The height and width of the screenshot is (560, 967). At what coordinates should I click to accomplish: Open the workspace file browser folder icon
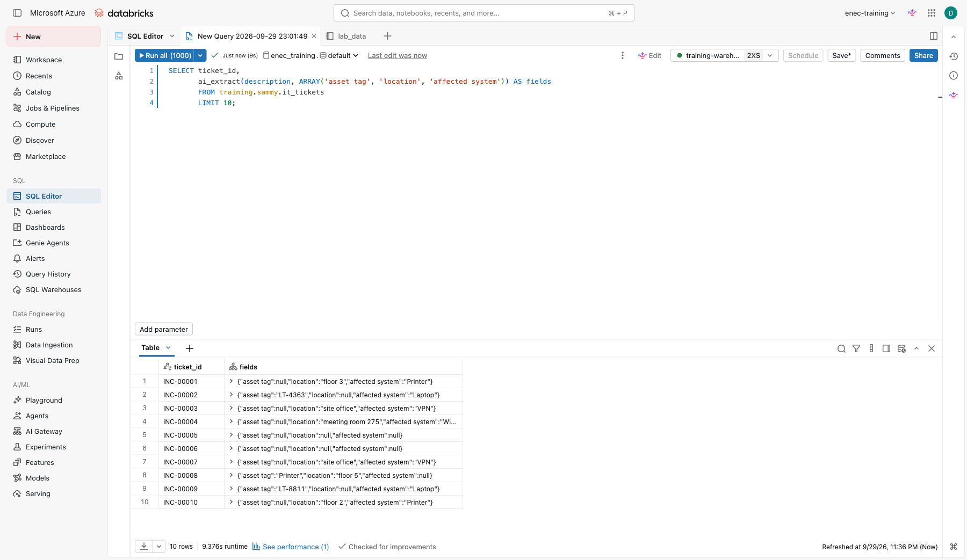coord(119,56)
